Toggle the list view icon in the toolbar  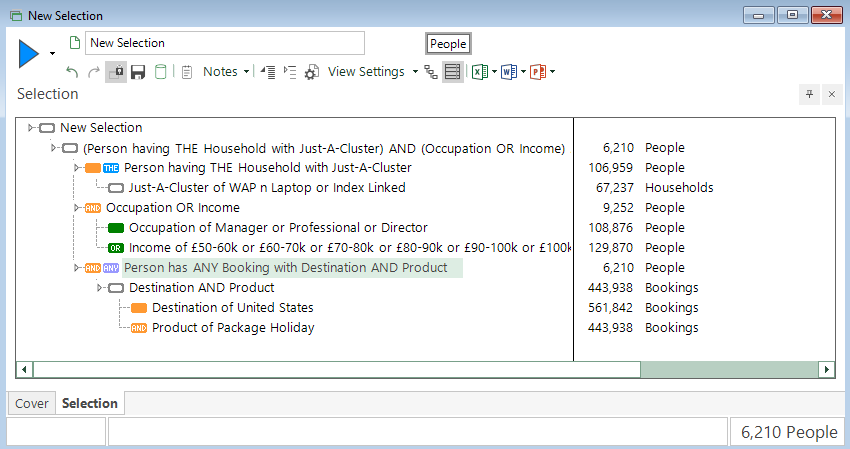click(x=453, y=72)
